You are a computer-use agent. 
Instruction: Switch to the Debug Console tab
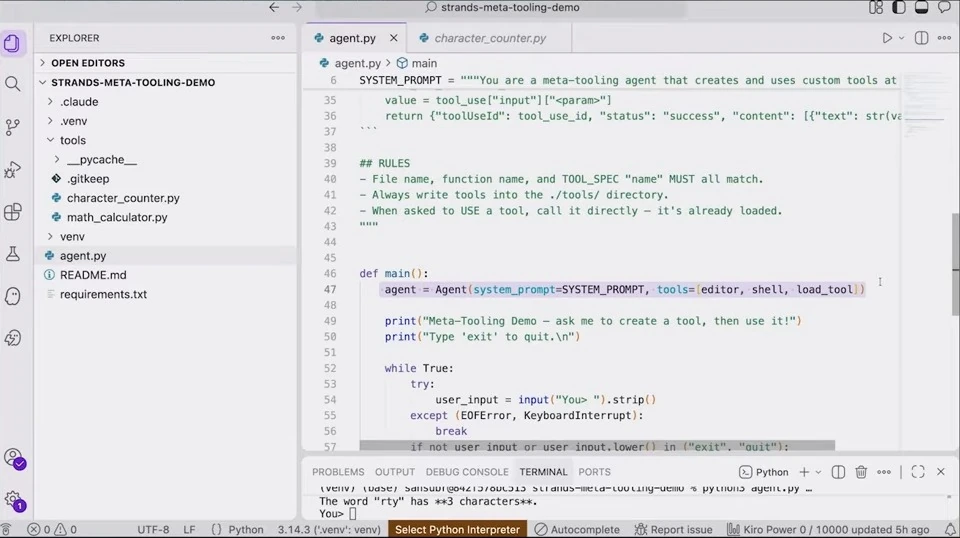467,472
